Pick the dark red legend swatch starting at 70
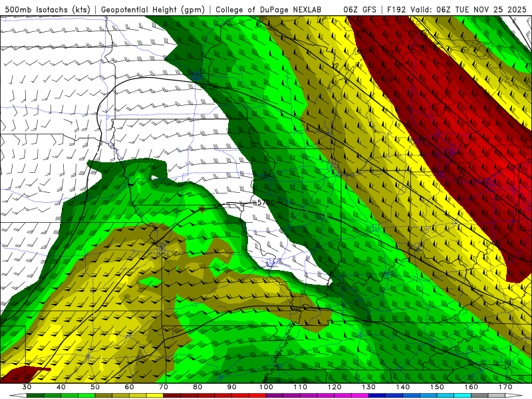Viewport: 532px width, 399px height. coord(172,395)
